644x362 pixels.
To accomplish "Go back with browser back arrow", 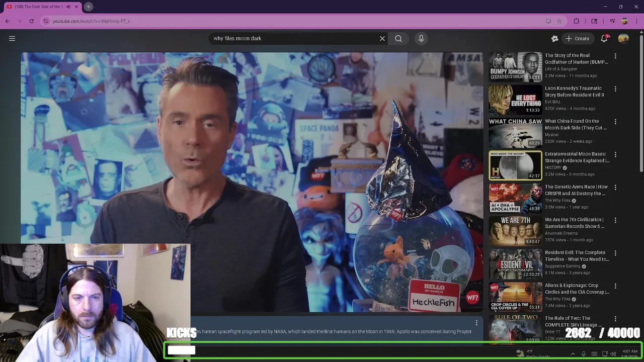I will coord(8,21).
